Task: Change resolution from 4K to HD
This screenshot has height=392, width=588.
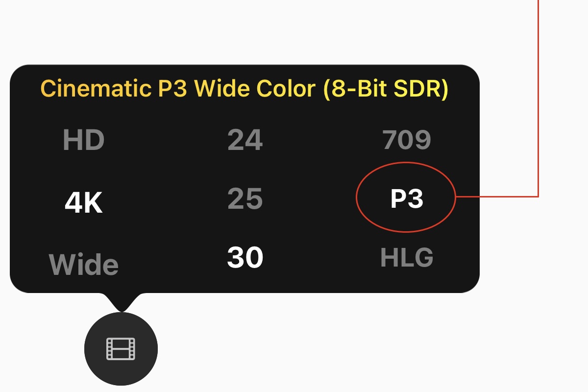Action: (83, 141)
